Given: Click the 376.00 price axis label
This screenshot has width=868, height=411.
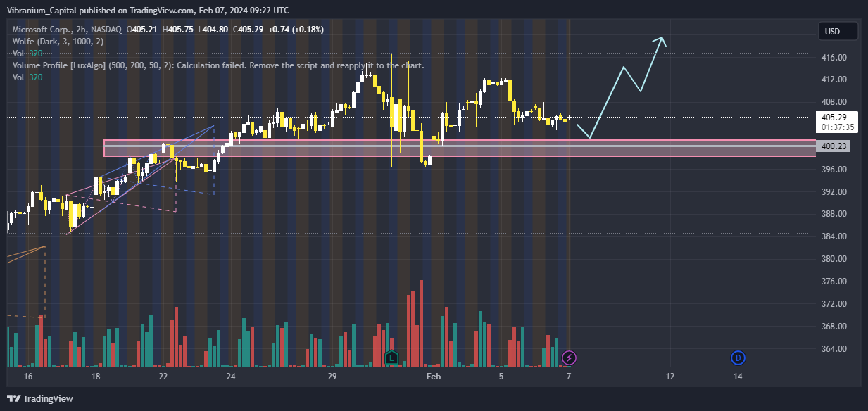Looking at the screenshot, I should 834,282.
